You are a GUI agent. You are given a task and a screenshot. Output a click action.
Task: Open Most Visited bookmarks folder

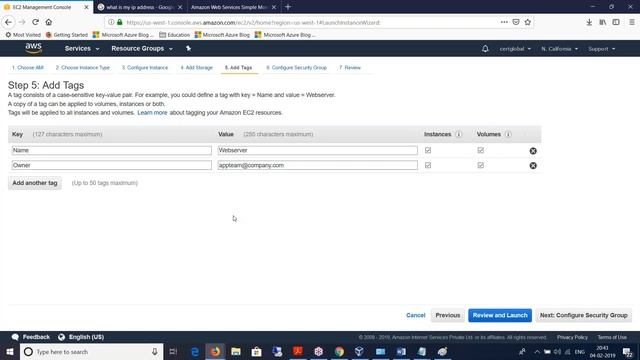coord(23,35)
